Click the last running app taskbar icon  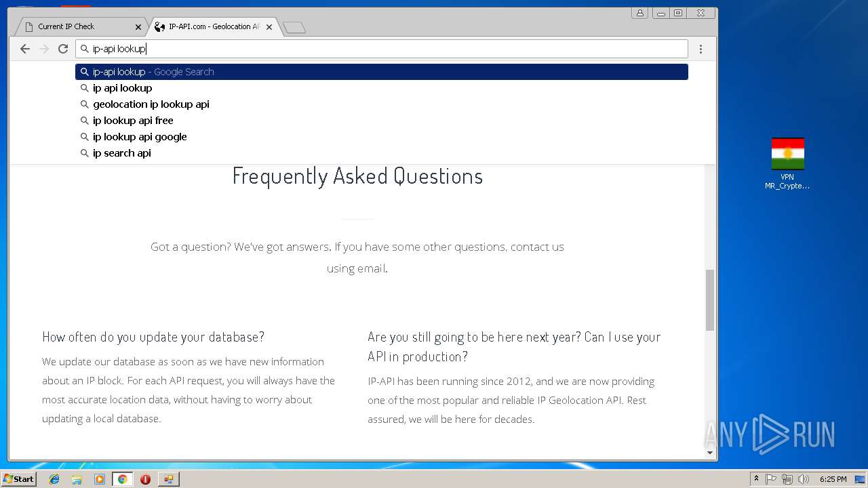[x=168, y=479]
